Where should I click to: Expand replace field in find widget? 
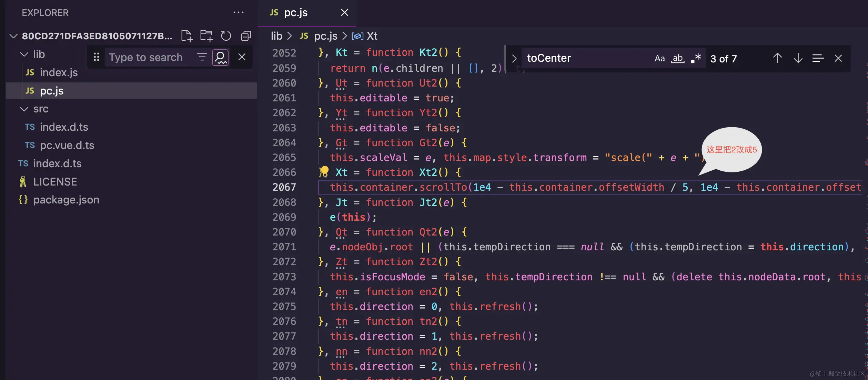point(514,58)
